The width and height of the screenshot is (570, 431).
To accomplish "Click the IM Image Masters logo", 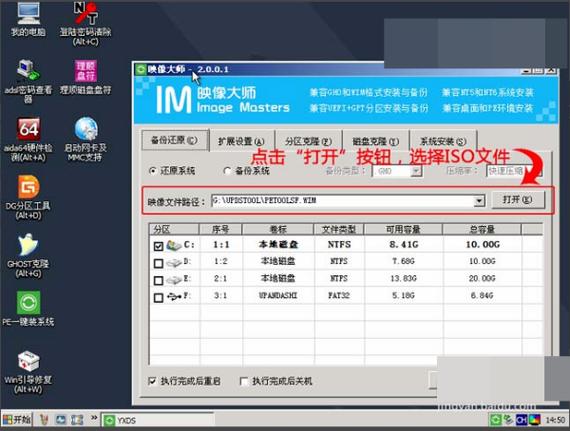I will point(222,100).
